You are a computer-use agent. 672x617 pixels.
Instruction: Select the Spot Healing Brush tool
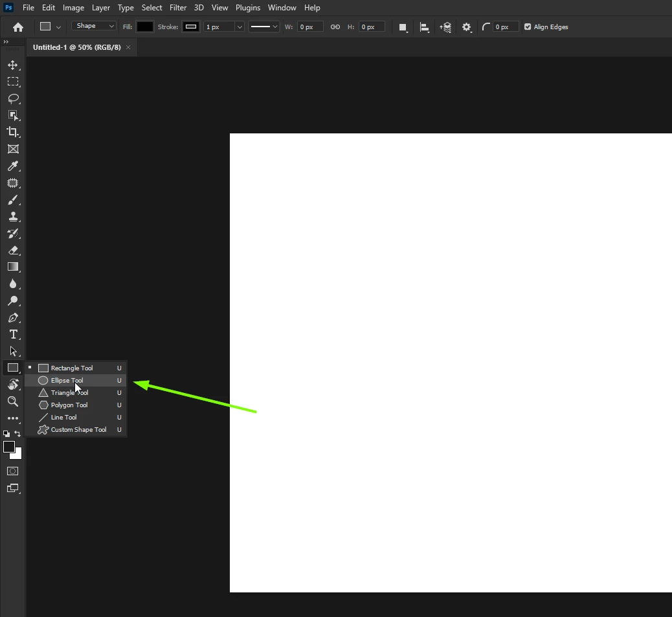point(13,183)
